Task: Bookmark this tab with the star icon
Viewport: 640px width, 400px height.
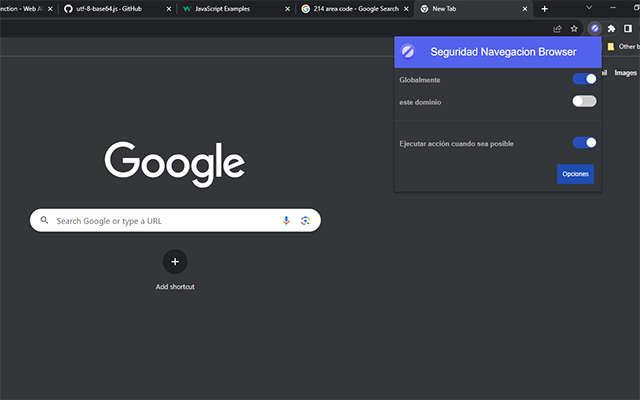Action: [574, 29]
